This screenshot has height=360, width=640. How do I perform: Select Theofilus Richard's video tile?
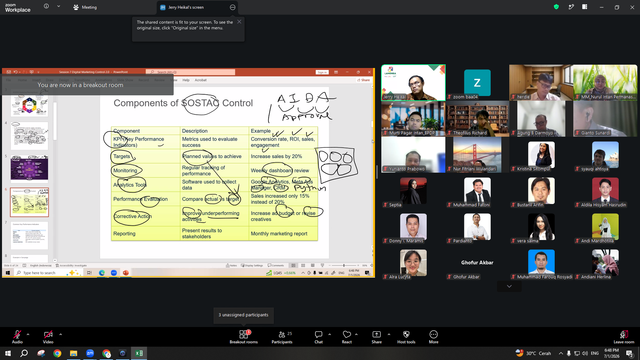point(477,119)
